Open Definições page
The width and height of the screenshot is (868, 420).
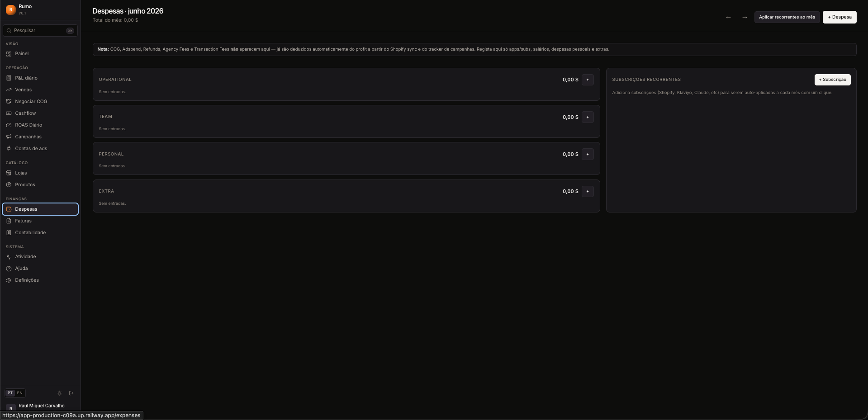40,280
